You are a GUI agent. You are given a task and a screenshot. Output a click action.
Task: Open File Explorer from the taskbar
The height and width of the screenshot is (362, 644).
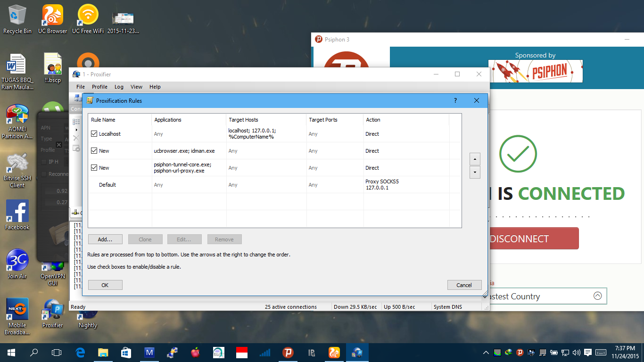click(103, 352)
